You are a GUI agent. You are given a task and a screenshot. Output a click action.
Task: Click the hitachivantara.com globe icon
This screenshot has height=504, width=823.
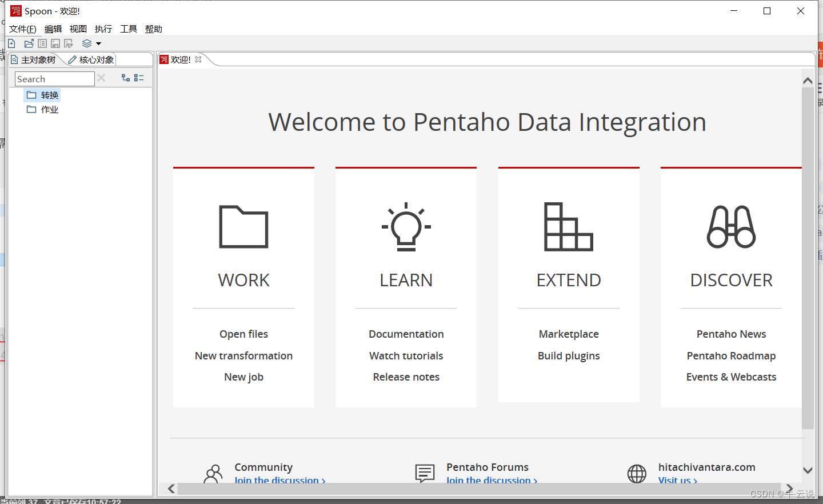pyautogui.click(x=637, y=473)
